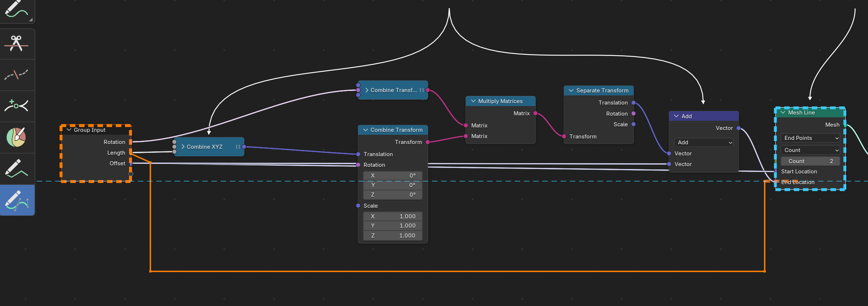The height and width of the screenshot is (306, 868).
Task: Collapse the Mesh Line node
Action: click(783, 112)
